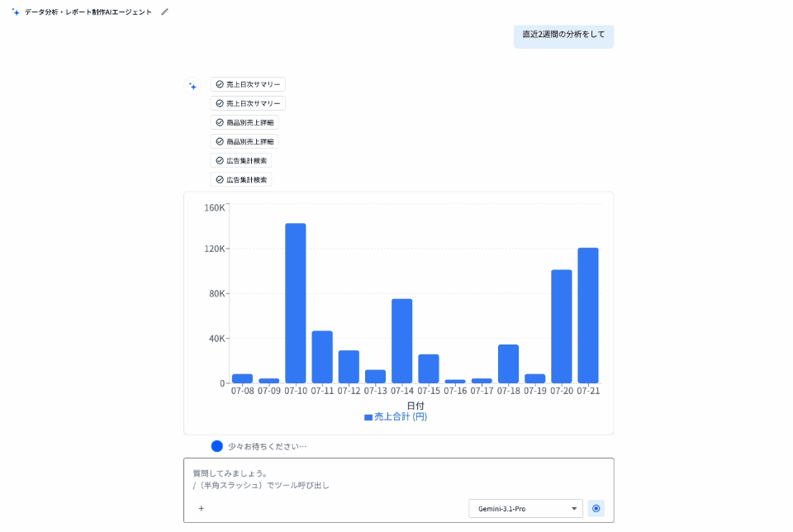
Task: Click the 07-15 bar in chart
Action: [429, 368]
